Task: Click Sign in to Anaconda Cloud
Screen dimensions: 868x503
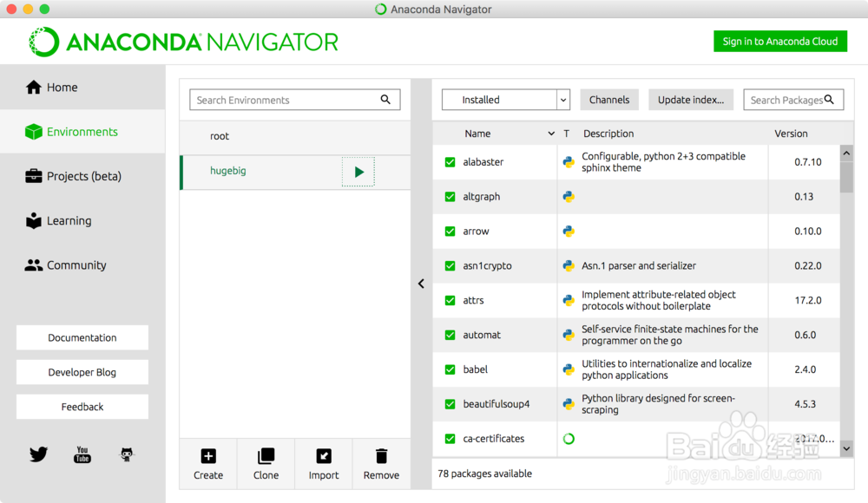Action: click(779, 42)
